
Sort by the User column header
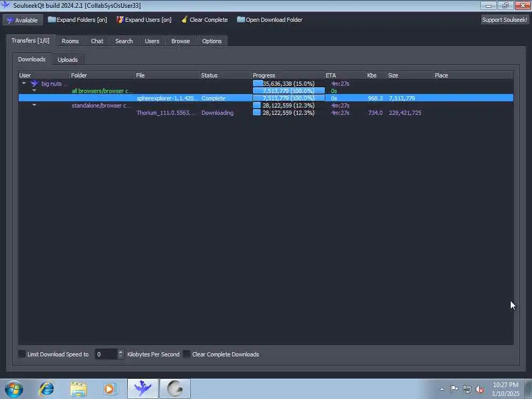[x=44, y=75]
